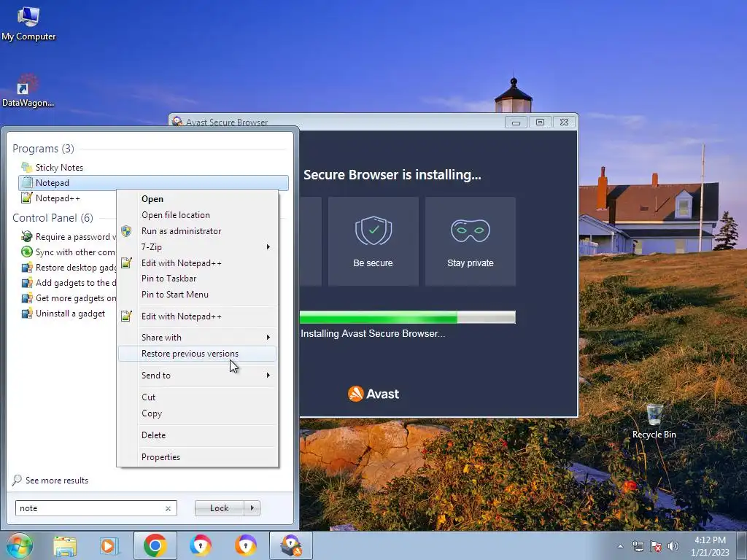Choose Open file location
747x560 pixels.
pyautogui.click(x=197, y=215)
